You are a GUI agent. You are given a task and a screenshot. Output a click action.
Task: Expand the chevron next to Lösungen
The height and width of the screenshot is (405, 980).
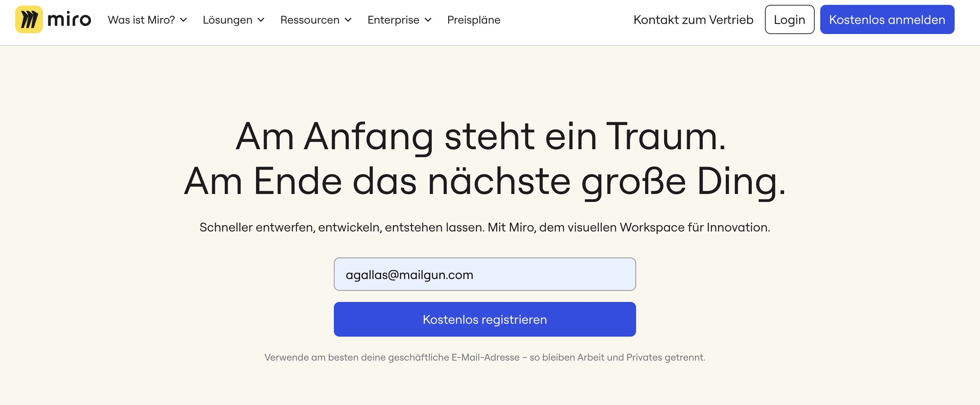261,20
